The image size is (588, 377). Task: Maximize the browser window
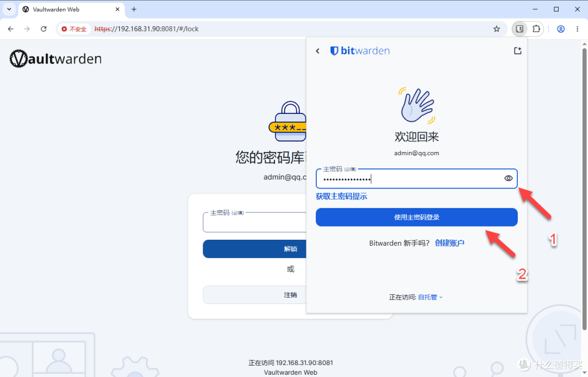(556, 9)
